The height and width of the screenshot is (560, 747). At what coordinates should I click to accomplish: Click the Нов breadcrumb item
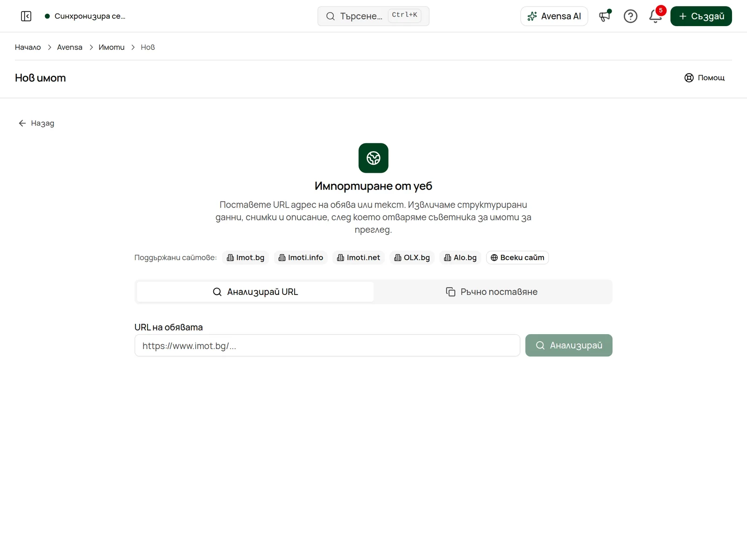[148, 47]
